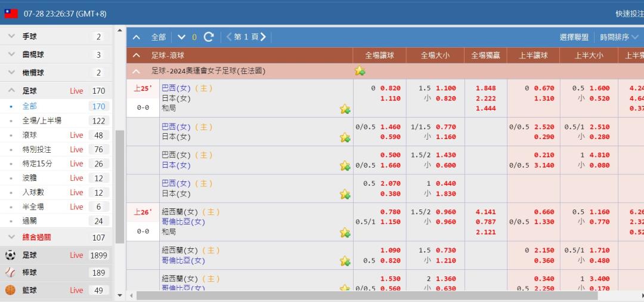Open 綜合過關 足球 Live 1899
This screenshot has width=644, height=302.
click(x=56, y=255)
